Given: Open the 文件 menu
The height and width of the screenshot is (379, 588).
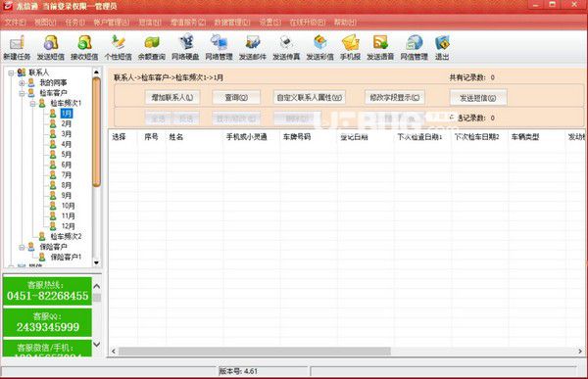Looking at the screenshot, I should tap(15, 23).
